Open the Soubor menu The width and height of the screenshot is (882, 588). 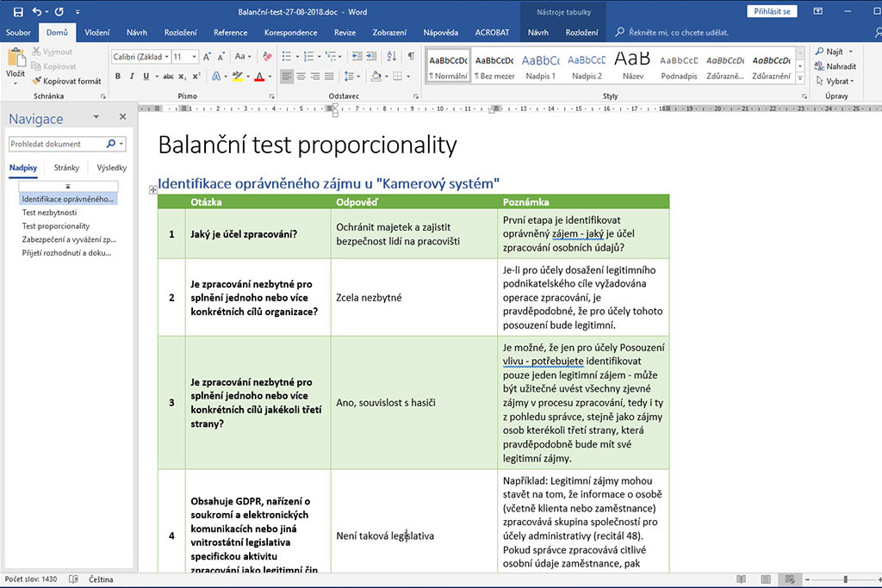(x=18, y=33)
